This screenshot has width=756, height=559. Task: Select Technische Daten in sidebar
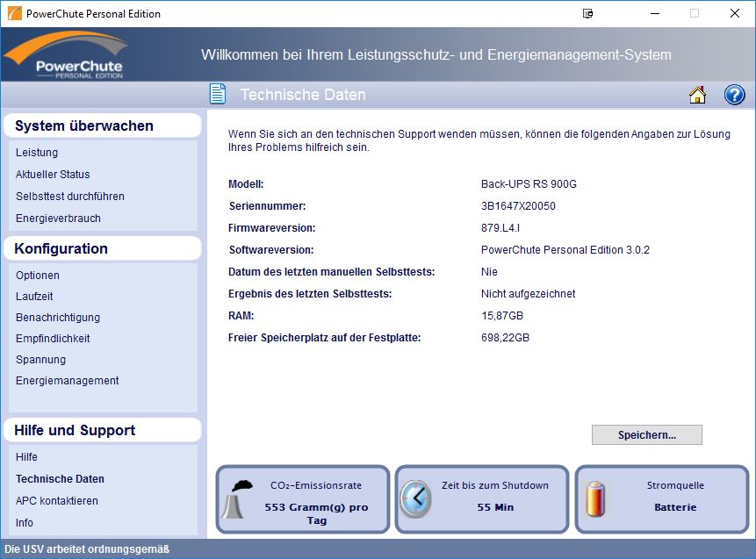tap(60, 479)
